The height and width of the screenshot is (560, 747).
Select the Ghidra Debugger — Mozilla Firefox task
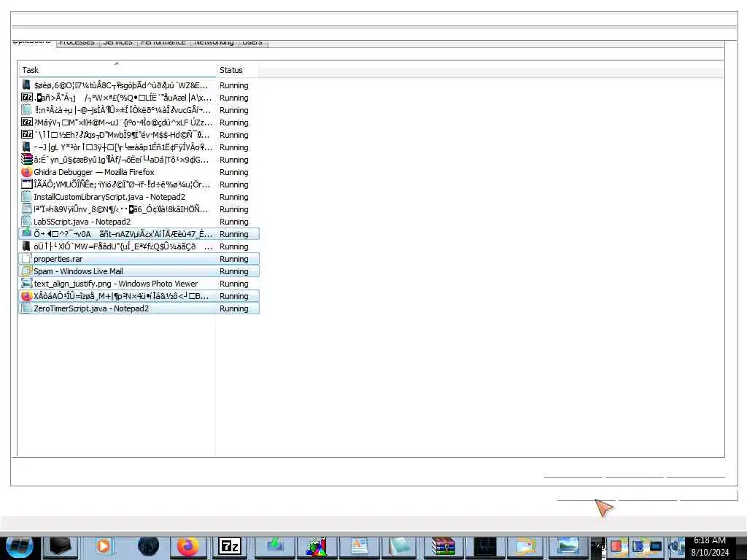tap(139, 172)
